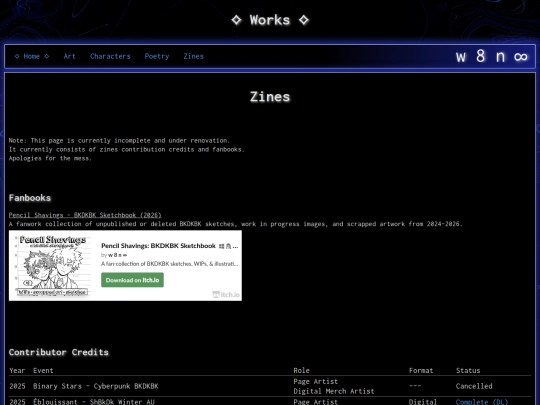
Task: Click the Digital format cell
Action: click(423, 402)
